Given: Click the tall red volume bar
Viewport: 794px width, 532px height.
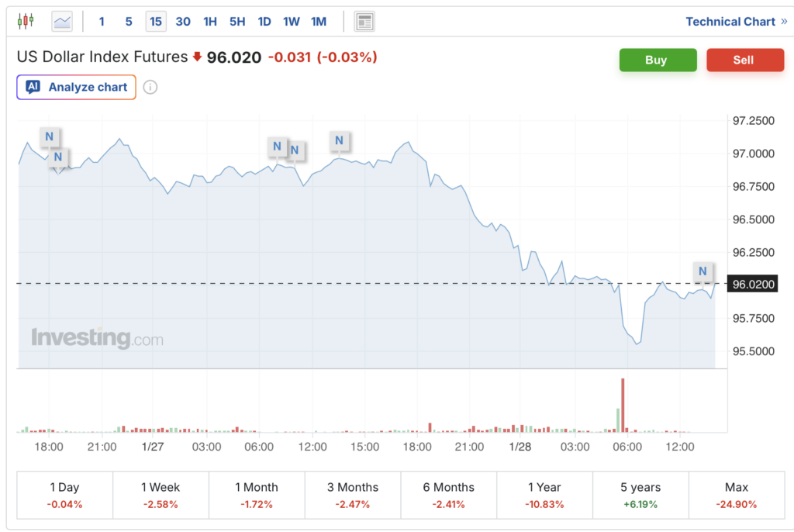Looking at the screenshot, I should (623, 403).
